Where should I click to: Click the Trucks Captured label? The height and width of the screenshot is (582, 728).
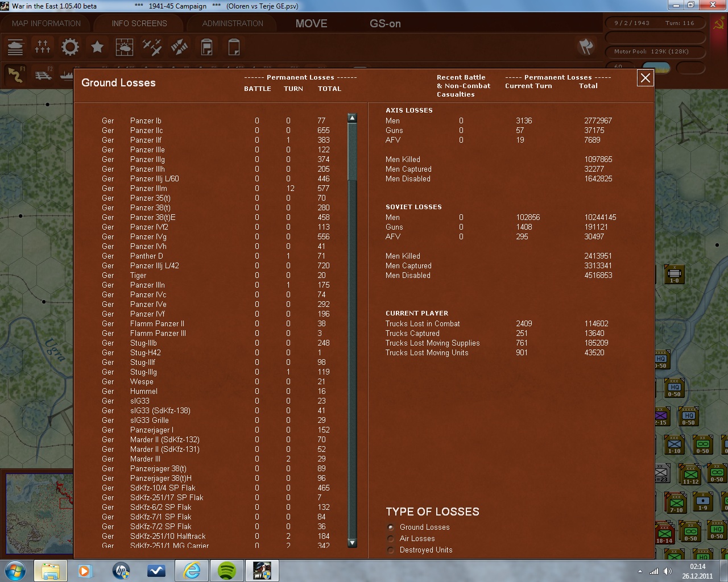[x=412, y=333]
